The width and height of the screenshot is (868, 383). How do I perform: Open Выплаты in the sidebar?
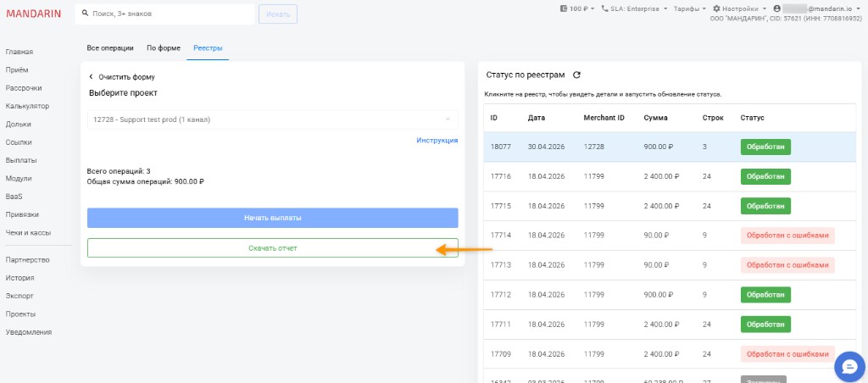pyautogui.click(x=21, y=160)
